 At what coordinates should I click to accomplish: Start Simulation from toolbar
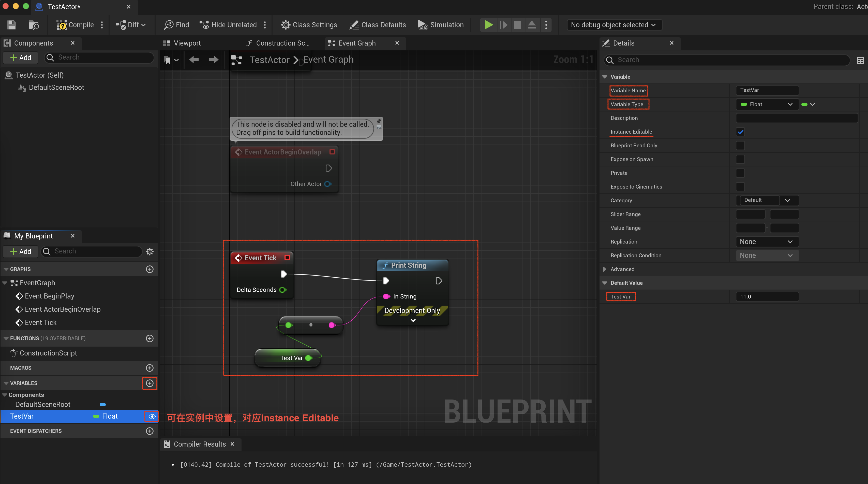point(441,25)
